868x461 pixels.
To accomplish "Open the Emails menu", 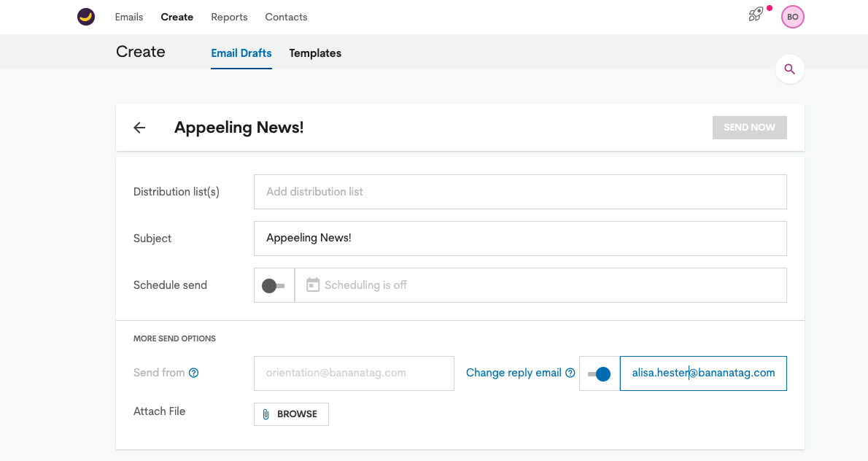I will [129, 18].
